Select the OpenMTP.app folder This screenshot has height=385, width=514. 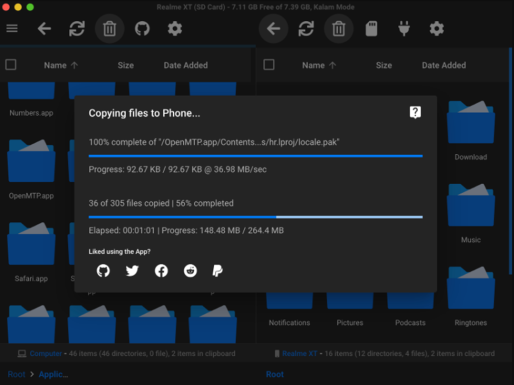tap(31, 169)
